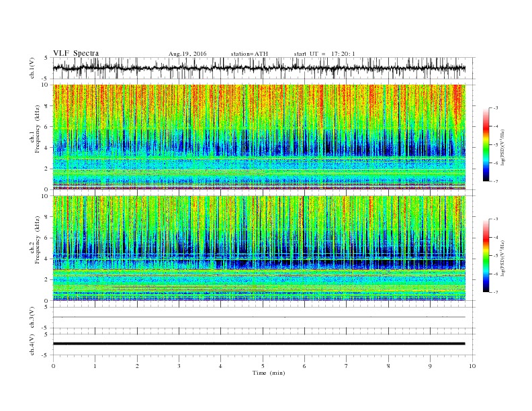The height and width of the screenshot is (411, 532).
Task: Click the "4" tick on the time axis
Action: point(220,366)
